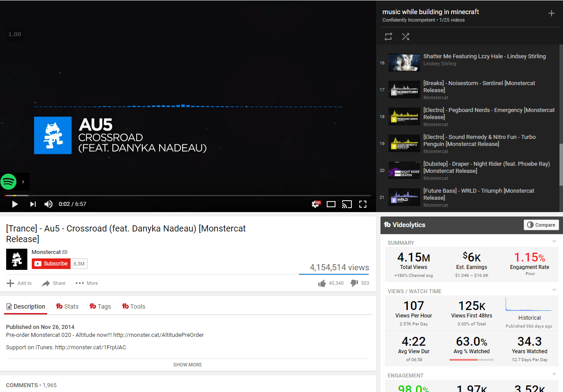The height and width of the screenshot is (392, 563).
Task: Subscribe to Monstercat channel
Action: (x=52, y=264)
